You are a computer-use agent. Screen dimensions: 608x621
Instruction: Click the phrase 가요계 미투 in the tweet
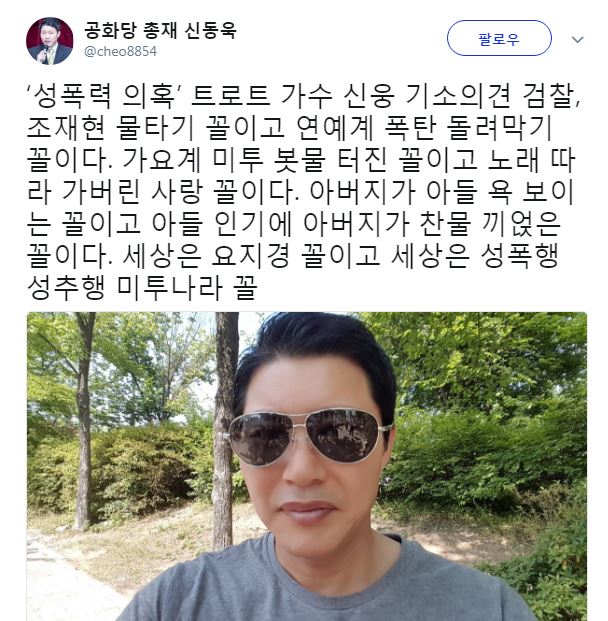point(193,160)
